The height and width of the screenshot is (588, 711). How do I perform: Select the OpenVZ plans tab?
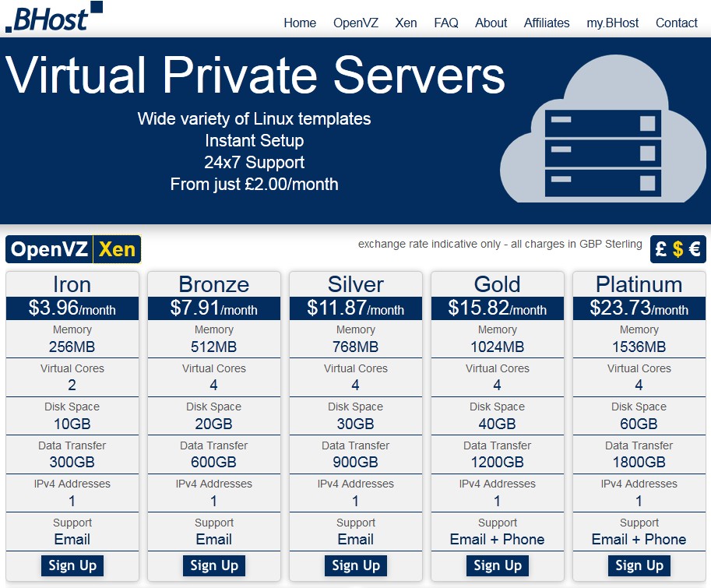coord(49,249)
